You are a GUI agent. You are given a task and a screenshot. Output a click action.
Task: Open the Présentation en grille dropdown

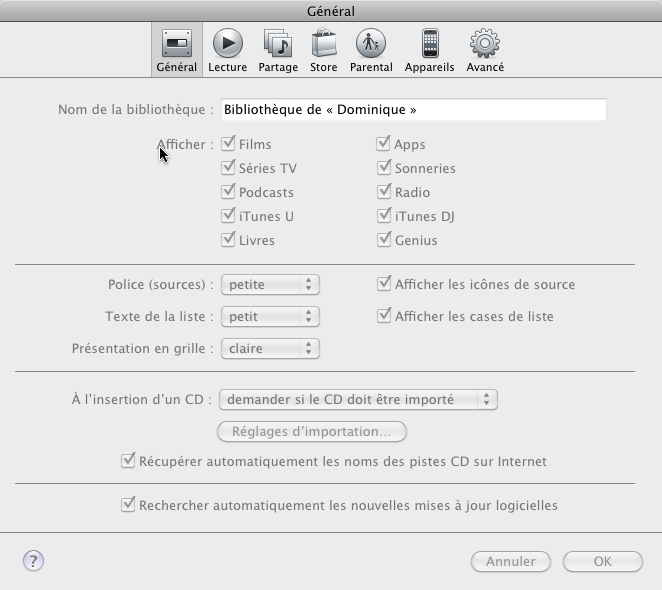point(270,348)
